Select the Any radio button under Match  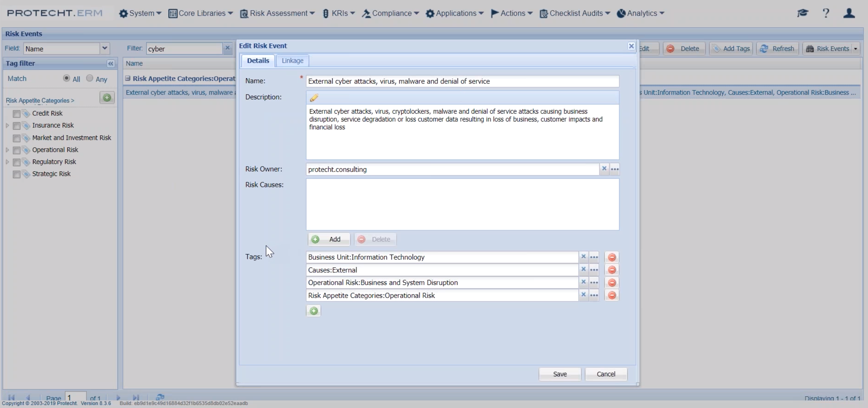coord(90,78)
